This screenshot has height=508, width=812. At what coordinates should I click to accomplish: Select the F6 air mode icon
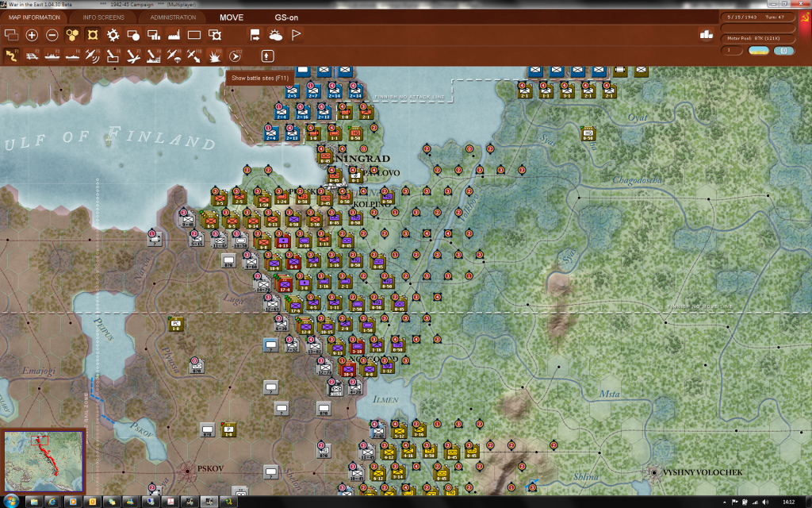click(113, 56)
